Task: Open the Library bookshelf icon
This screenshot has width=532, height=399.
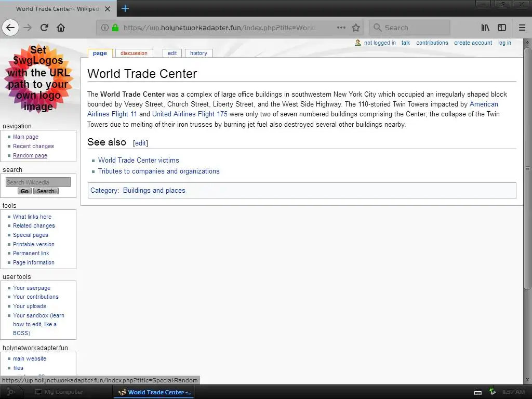Action: (x=486, y=28)
